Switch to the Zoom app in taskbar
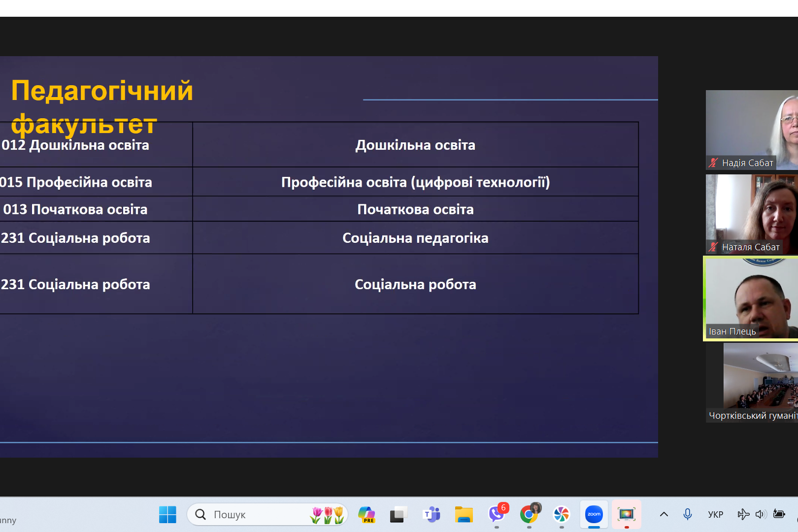The image size is (798, 532). coord(594,515)
